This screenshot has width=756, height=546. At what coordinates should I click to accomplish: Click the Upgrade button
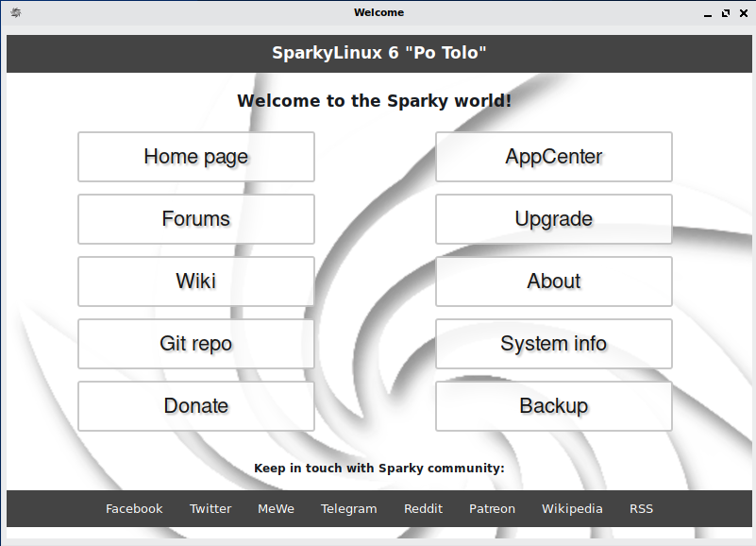(553, 219)
